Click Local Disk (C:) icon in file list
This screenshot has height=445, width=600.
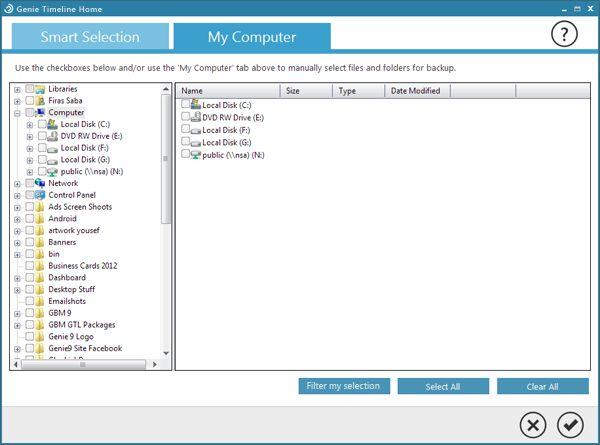coord(196,104)
